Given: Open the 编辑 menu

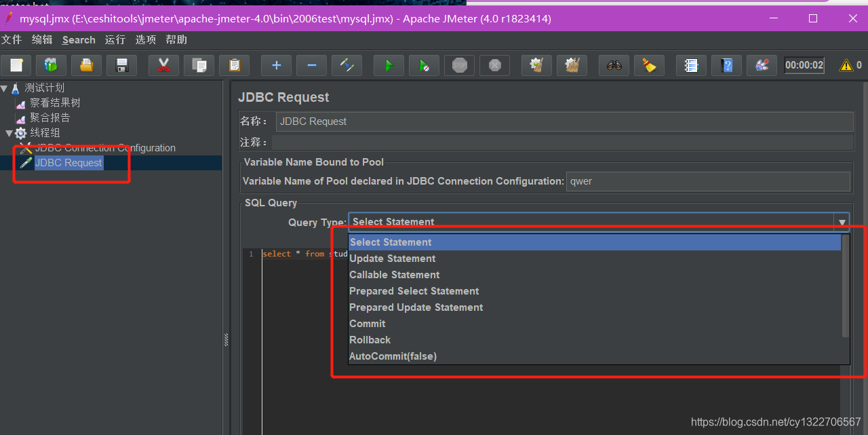Looking at the screenshot, I should click(42, 40).
